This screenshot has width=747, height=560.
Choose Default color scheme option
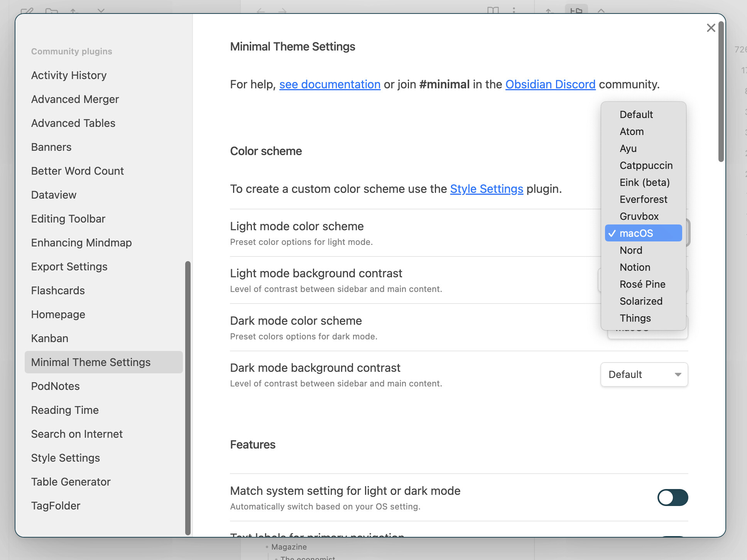644,115
